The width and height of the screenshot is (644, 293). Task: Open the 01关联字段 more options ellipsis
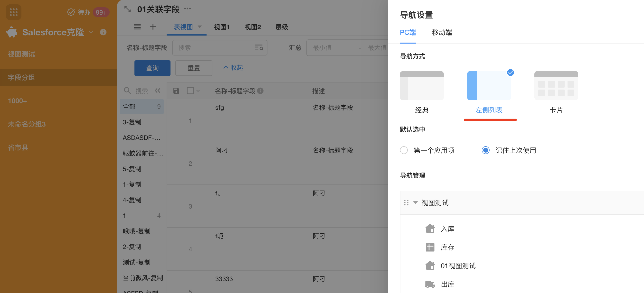187,9
